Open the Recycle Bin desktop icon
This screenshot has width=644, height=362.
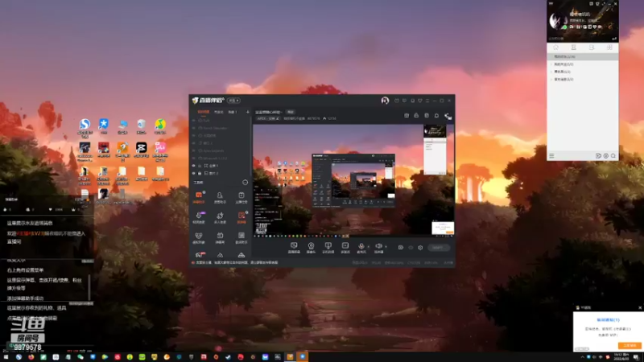click(142, 124)
